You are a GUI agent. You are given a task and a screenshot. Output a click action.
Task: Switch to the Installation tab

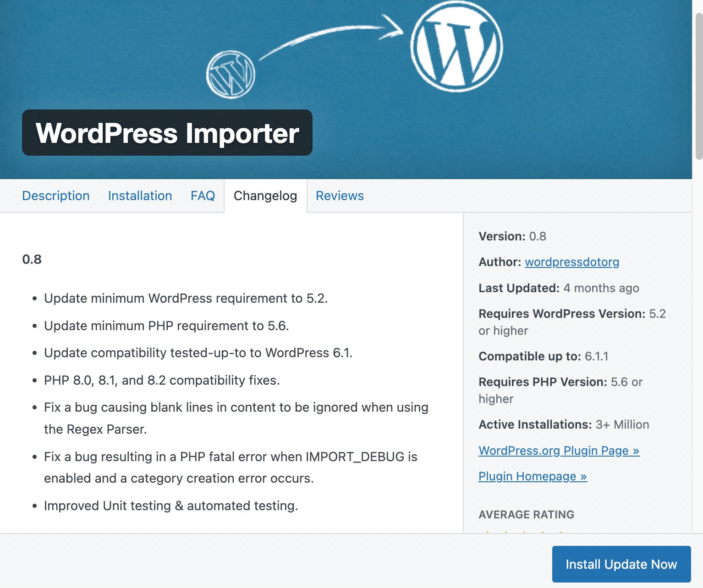140,196
